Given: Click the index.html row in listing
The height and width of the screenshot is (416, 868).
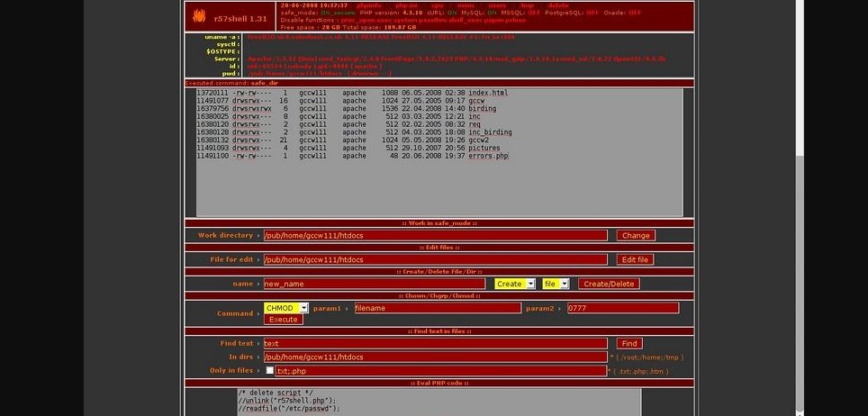Looking at the screenshot, I should [x=352, y=93].
